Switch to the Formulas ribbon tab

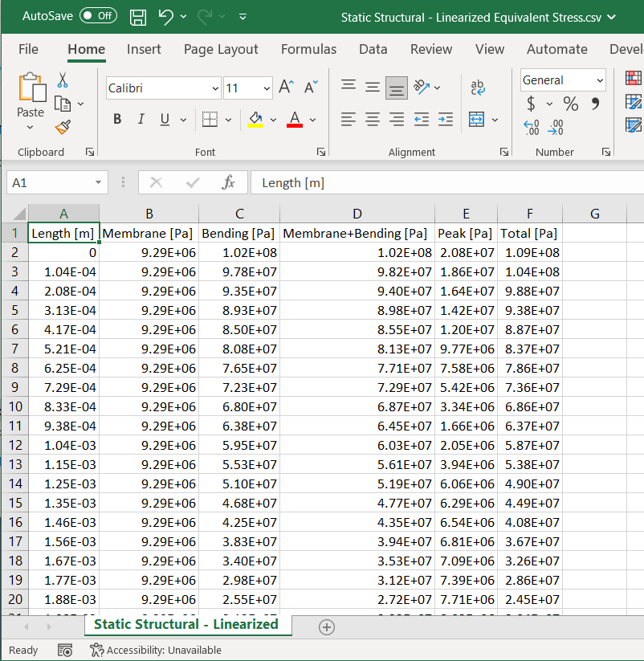[308, 49]
